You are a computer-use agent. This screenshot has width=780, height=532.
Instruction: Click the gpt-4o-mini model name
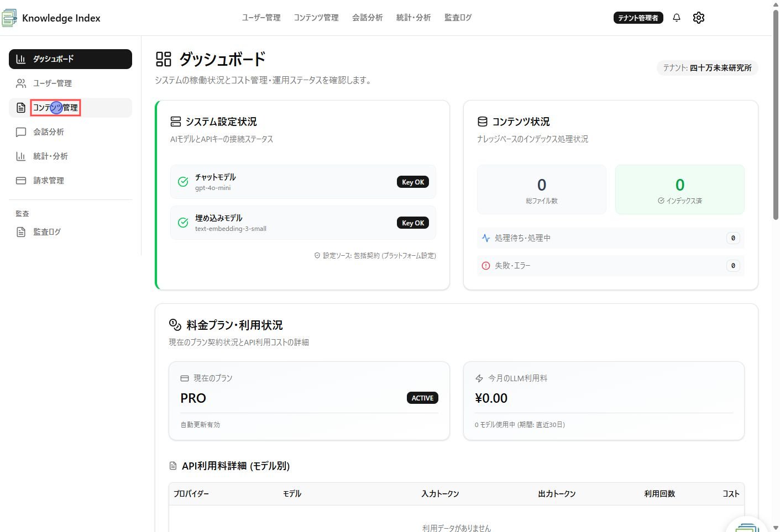point(213,188)
